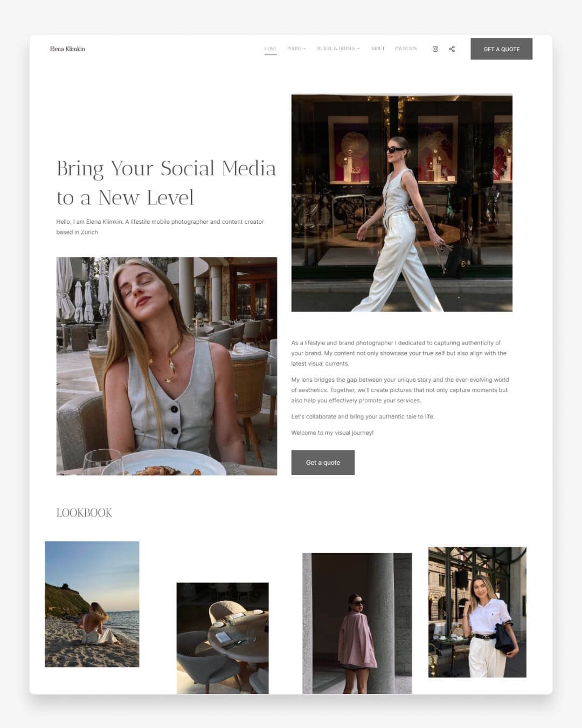
Task: Click the PHOTO dropdown chevron arrow
Action: (x=305, y=49)
